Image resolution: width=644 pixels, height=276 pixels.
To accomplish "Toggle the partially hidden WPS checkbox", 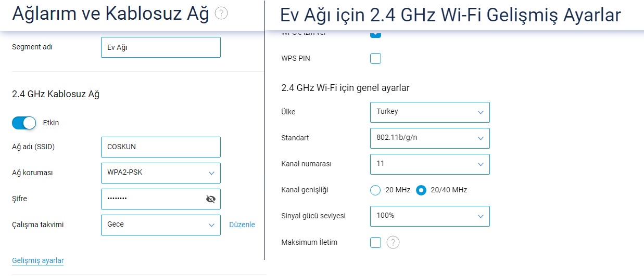I will coord(375,34).
